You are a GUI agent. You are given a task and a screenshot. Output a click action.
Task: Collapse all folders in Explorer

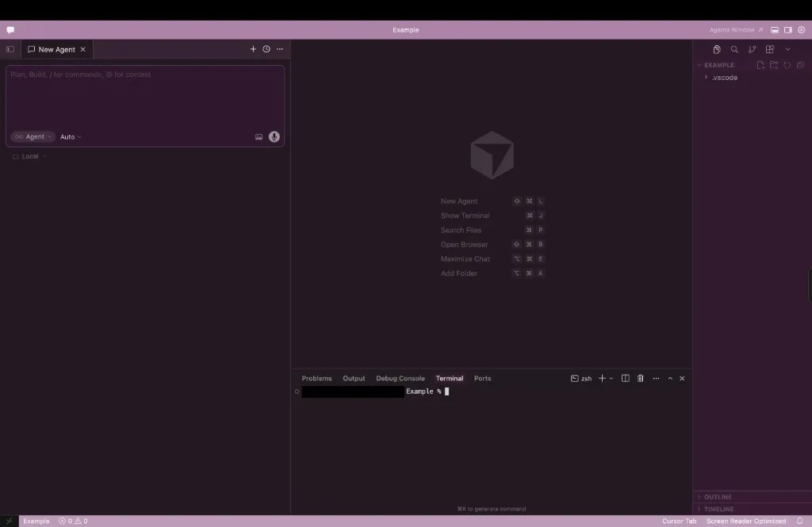pyautogui.click(x=800, y=65)
